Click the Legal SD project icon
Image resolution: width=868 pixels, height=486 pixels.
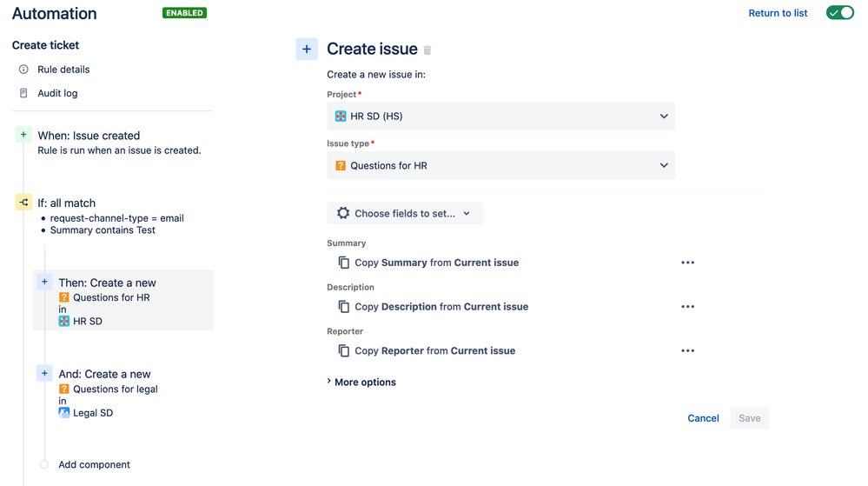(x=64, y=412)
